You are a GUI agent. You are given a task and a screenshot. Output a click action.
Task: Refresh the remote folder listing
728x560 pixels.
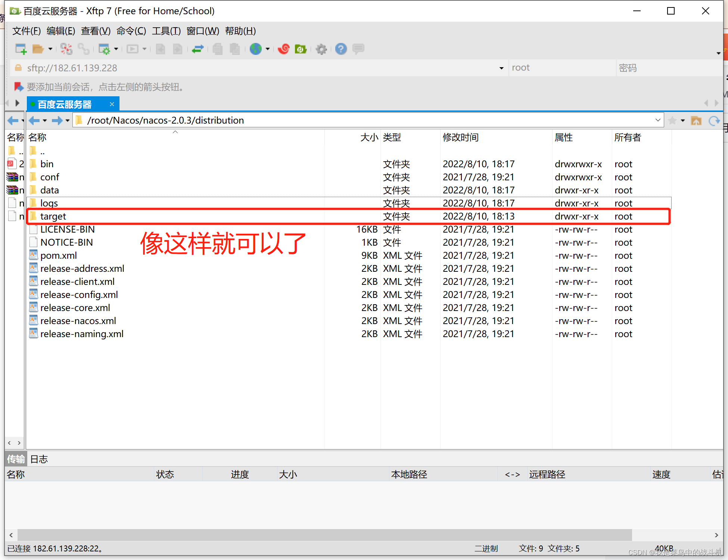click(714, 121)
